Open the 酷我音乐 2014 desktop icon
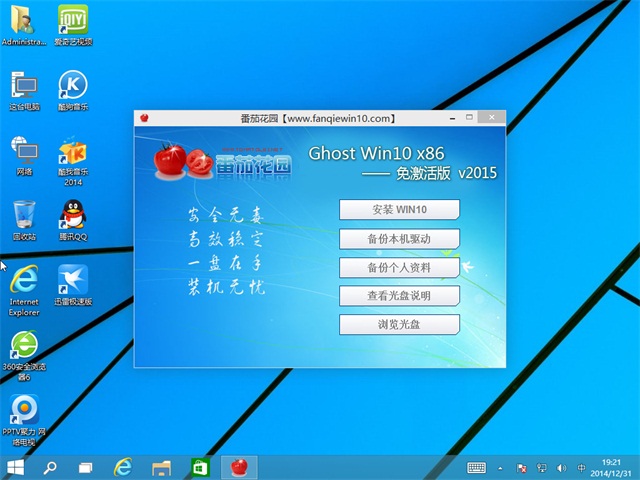This screenshot has width=640, height=480. [x=72, y=152]
